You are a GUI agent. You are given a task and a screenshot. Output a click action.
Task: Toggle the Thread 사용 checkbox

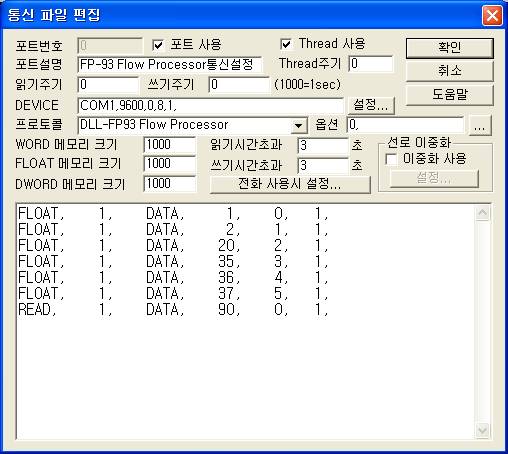coord(286,44)
